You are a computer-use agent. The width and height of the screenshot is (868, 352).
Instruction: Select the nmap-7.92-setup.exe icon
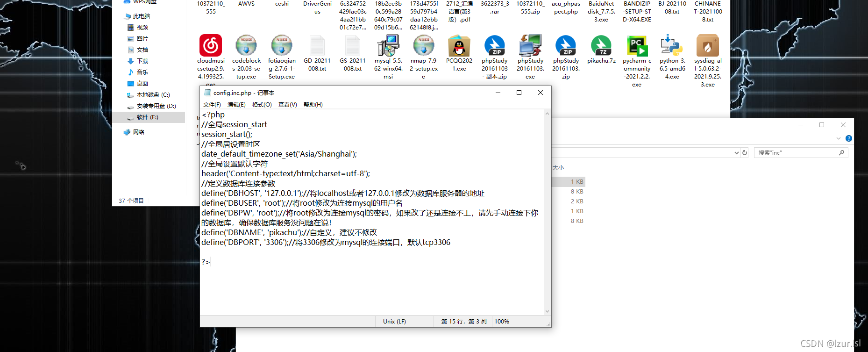[x=424, y=46]
